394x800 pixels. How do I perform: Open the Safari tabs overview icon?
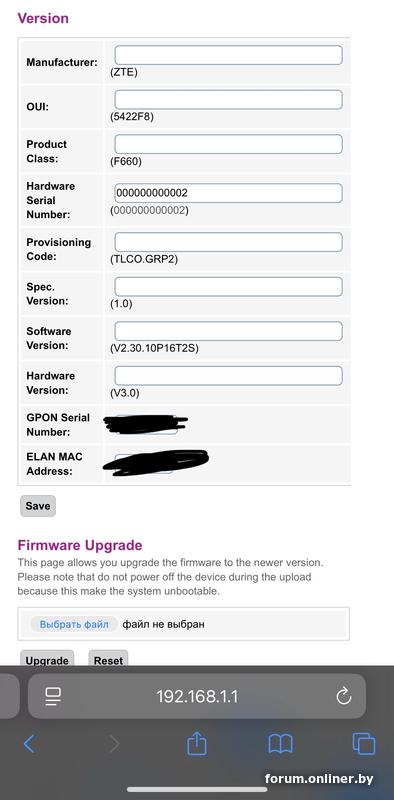pos(364,744)
